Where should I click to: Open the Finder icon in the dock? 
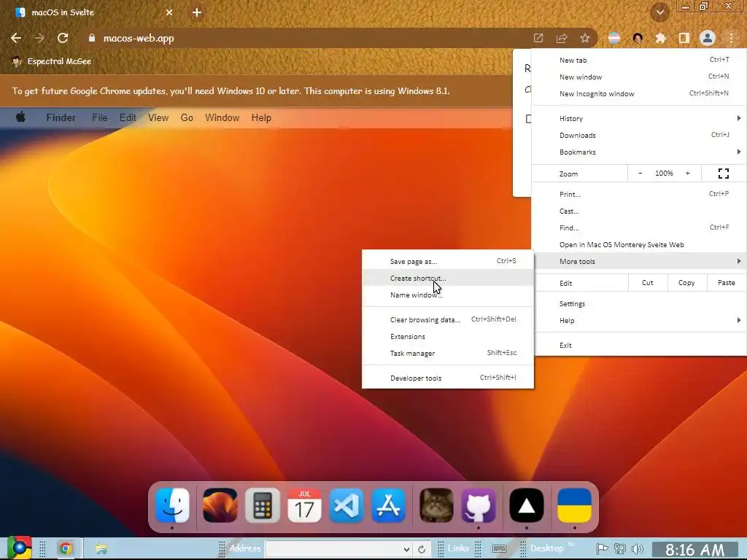pyautogui.click(x=172, y=505)
